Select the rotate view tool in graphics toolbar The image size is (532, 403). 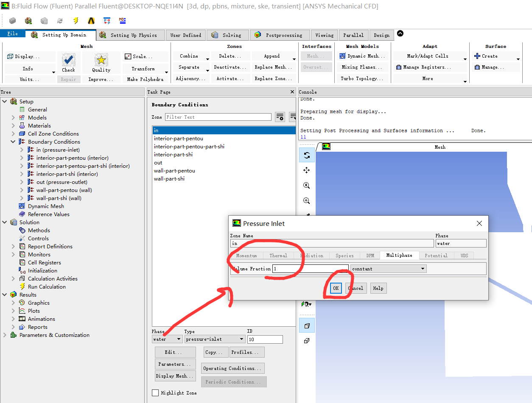click(x=307, y=156)
